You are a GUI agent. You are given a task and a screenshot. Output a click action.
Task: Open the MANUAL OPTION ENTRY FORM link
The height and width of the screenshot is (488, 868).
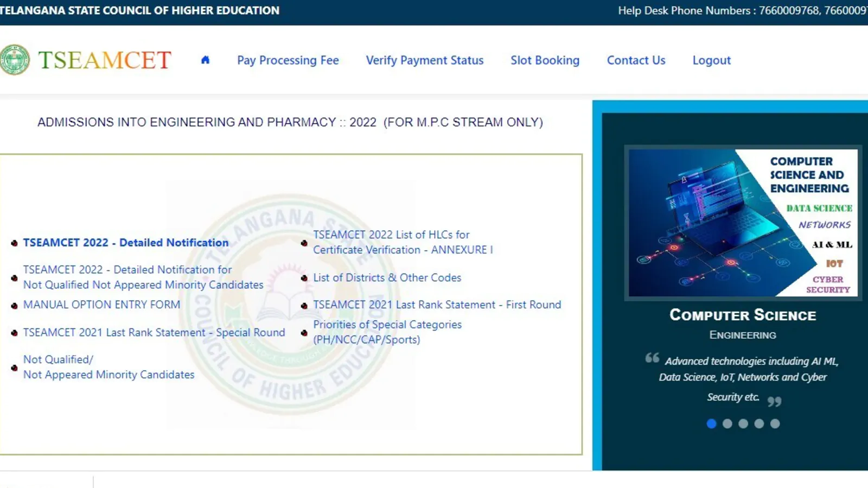101,305
